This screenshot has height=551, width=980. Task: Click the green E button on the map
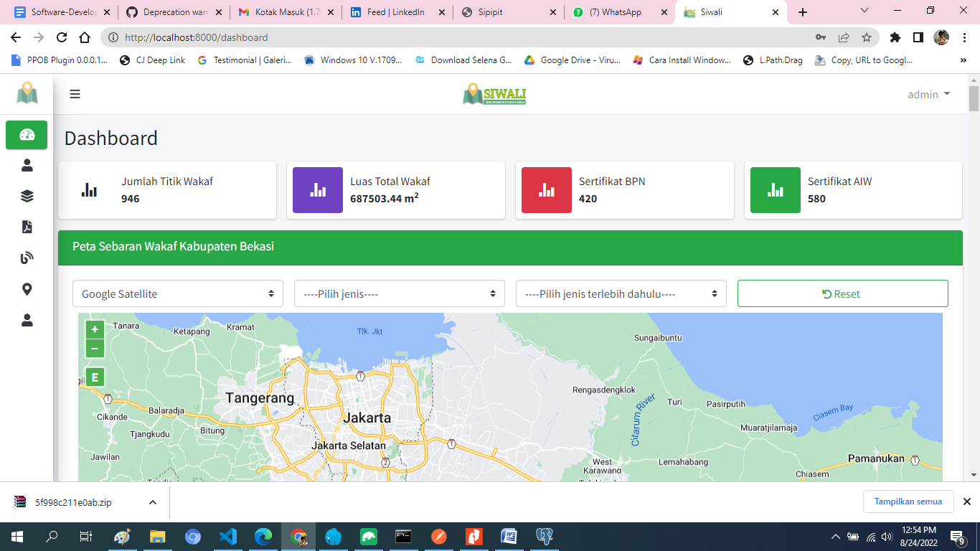coord(95,377)
